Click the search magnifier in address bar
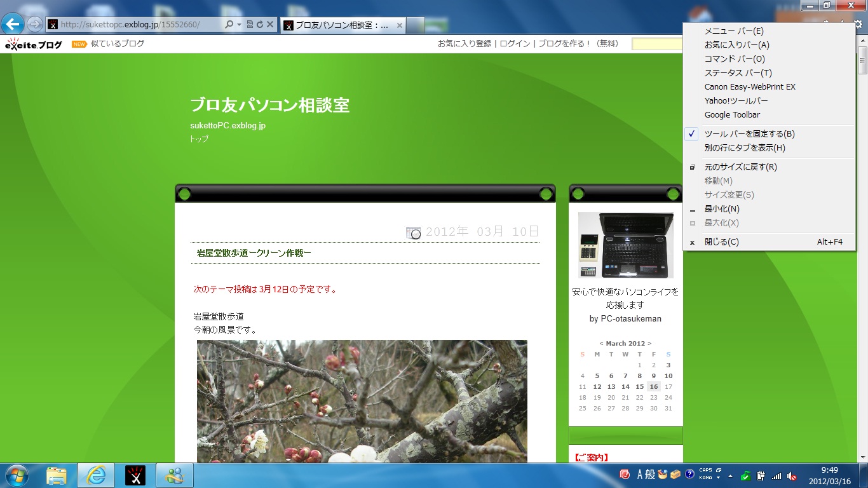Image resolution: width=868 pixels, height=488 pixels. 229,24
